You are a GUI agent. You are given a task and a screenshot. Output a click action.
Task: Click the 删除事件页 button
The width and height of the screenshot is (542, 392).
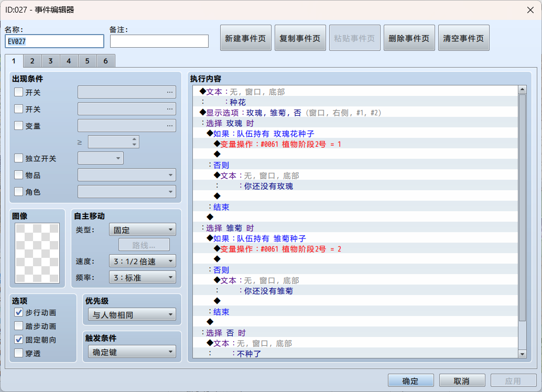409,38
